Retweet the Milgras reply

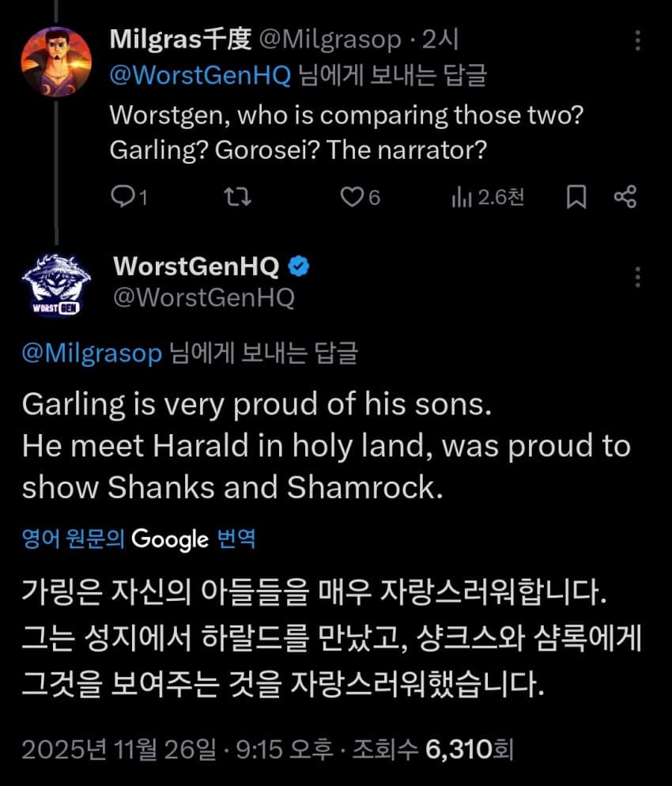pos(238,197)
